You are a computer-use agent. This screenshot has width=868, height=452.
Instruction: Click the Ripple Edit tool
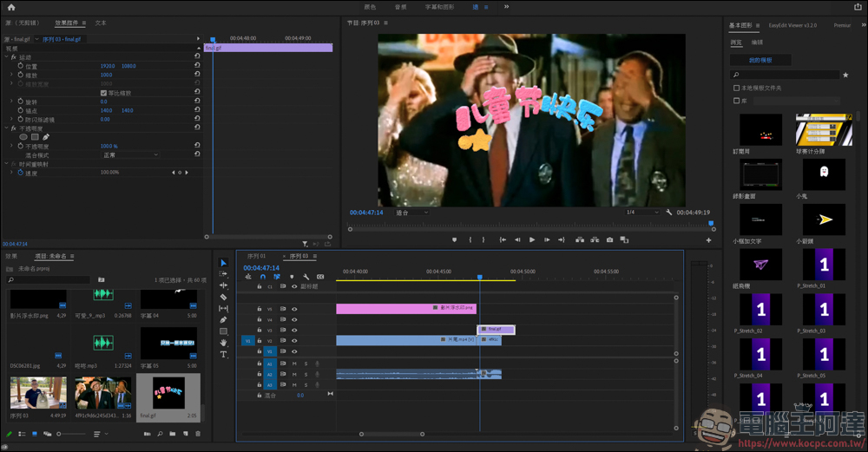point(223,285)
